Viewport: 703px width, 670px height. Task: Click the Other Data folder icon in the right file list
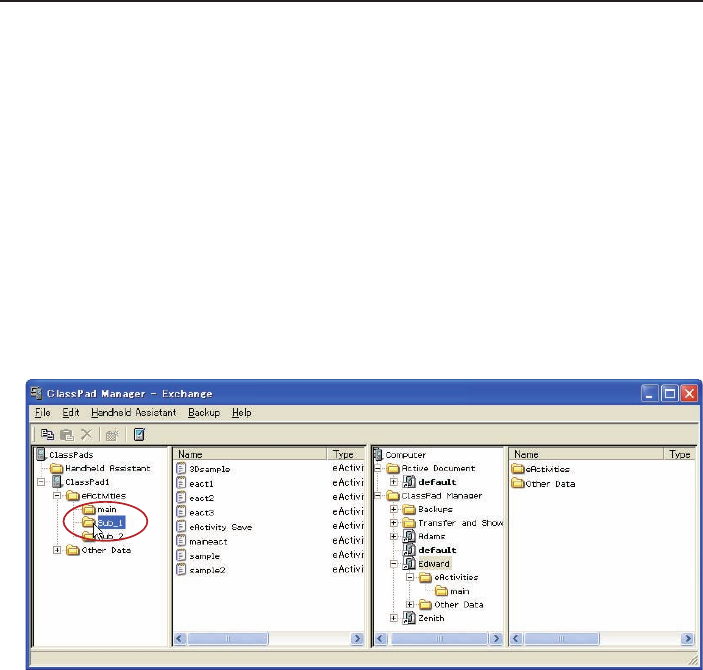point(518,483)
